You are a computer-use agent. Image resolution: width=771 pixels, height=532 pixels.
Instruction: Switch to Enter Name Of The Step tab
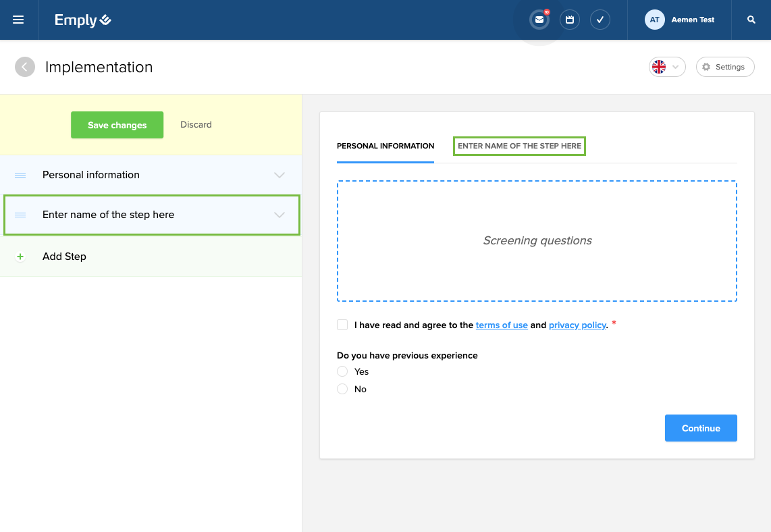coord(519,146)
